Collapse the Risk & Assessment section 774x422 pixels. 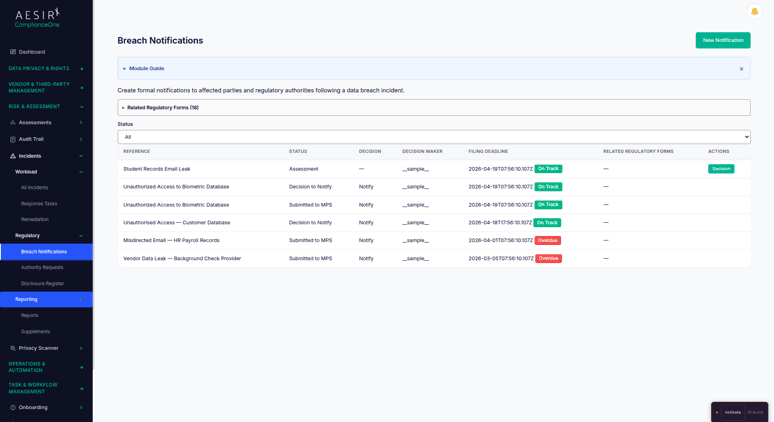81,107
